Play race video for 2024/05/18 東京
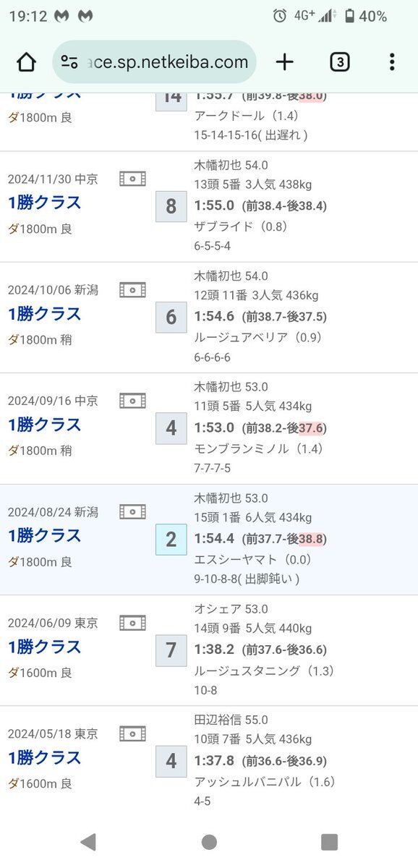Image resolution: width=418 pixels, height=868 pixels. pos(133,734)
